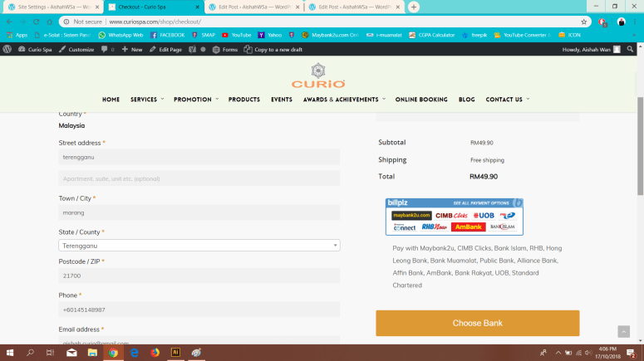Expand the CONTACT US menu

(x=508, y=100)
